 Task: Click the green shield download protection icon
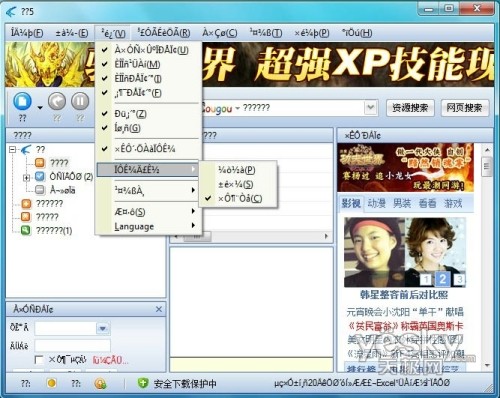tap(143, 383)
